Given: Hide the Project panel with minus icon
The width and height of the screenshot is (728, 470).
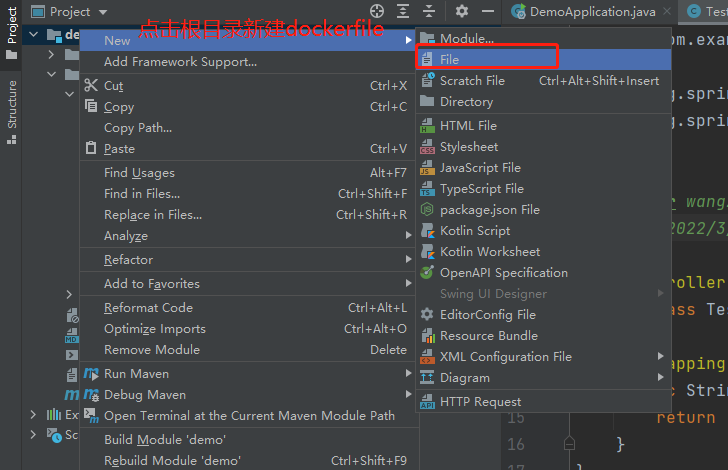Looking at the screenshot, I should 488,11.
